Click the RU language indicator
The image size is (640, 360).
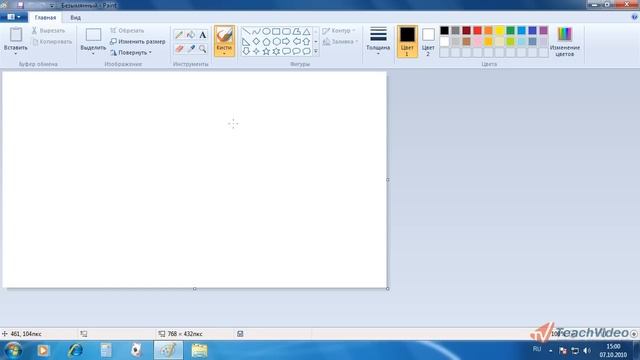coord(537,349)
